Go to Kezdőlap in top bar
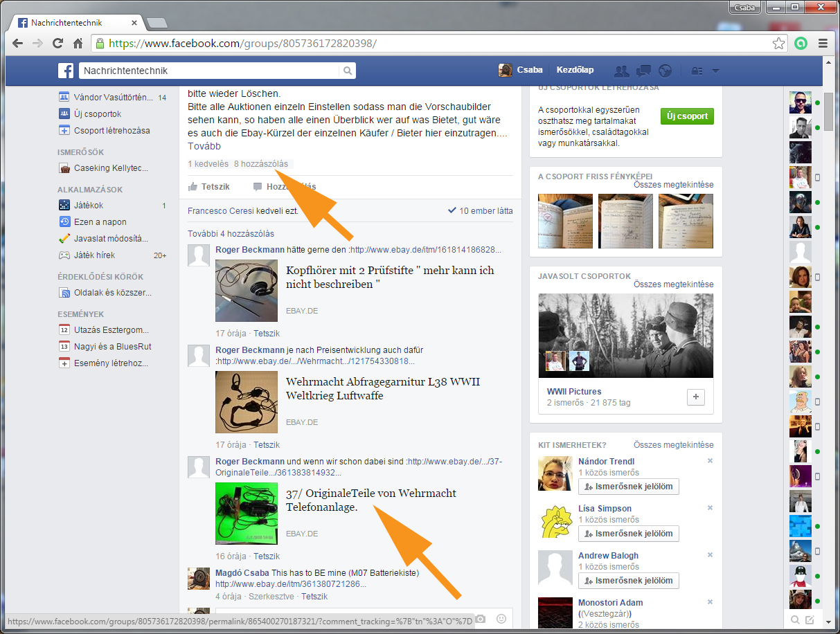 tap(575, 70)
